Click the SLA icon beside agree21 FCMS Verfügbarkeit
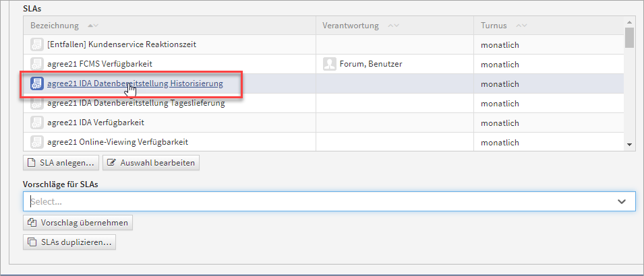This screenshot has width=644, height=276. coord(36,64)
